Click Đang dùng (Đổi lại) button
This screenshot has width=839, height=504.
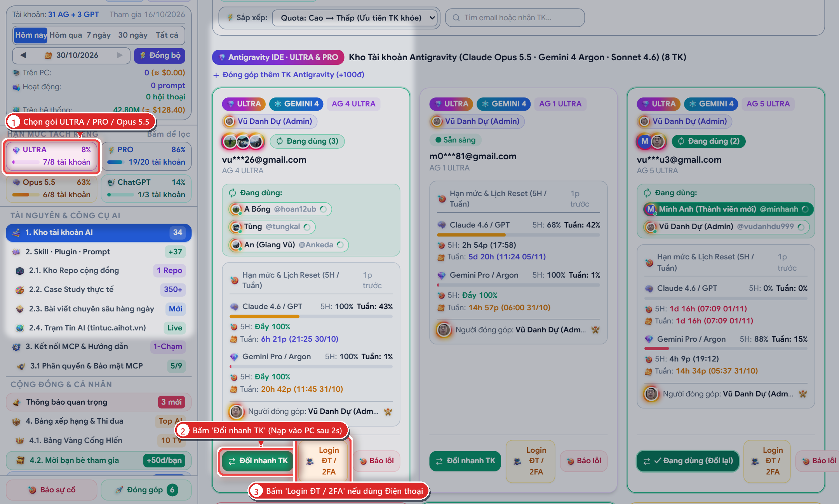(x=688, y=461)
